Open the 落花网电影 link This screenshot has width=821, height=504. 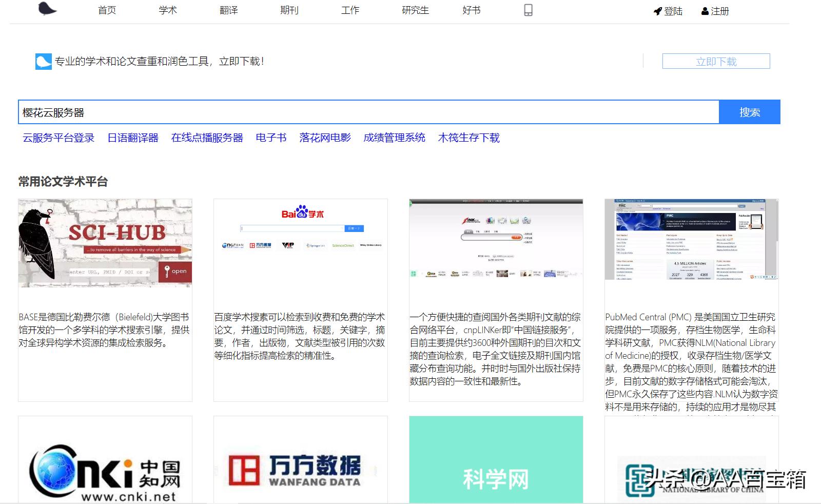click(325, 138)
